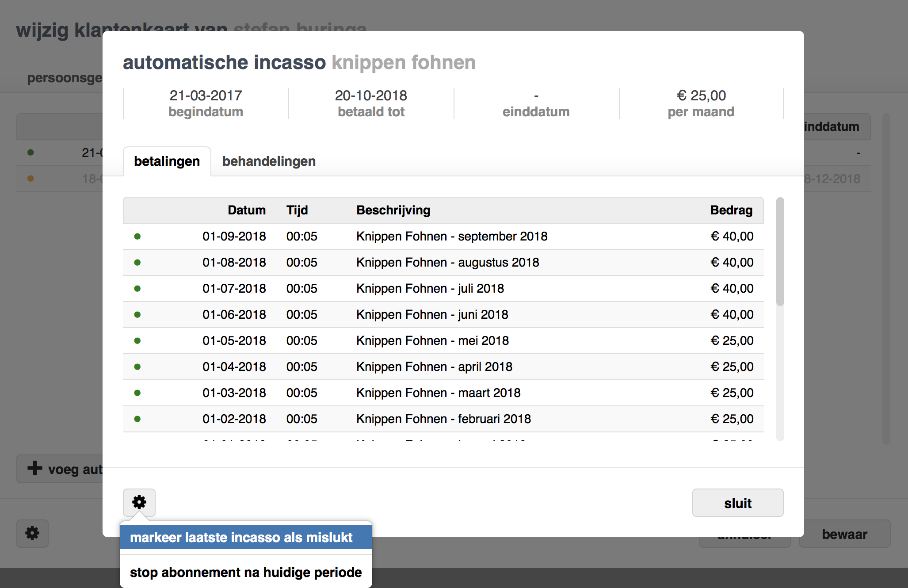Click the € 40,00 amount for juni 2018

[732, 315]
